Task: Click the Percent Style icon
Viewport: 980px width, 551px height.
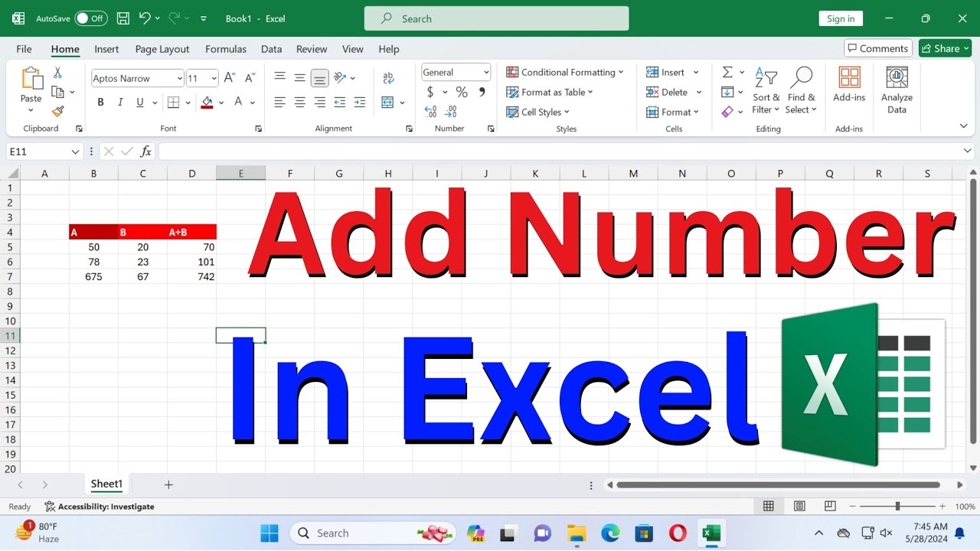Action: 462,92
